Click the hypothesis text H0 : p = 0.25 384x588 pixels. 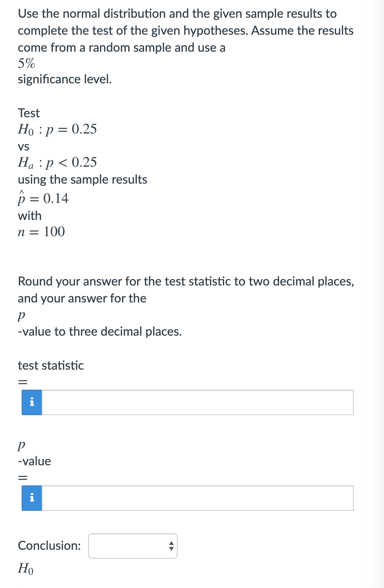[57, 129]
